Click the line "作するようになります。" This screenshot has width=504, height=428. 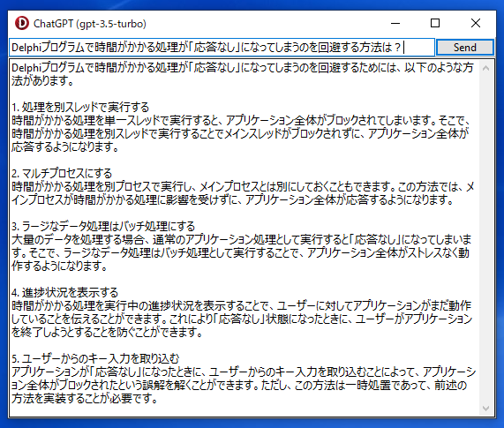[x=59, y=266]
